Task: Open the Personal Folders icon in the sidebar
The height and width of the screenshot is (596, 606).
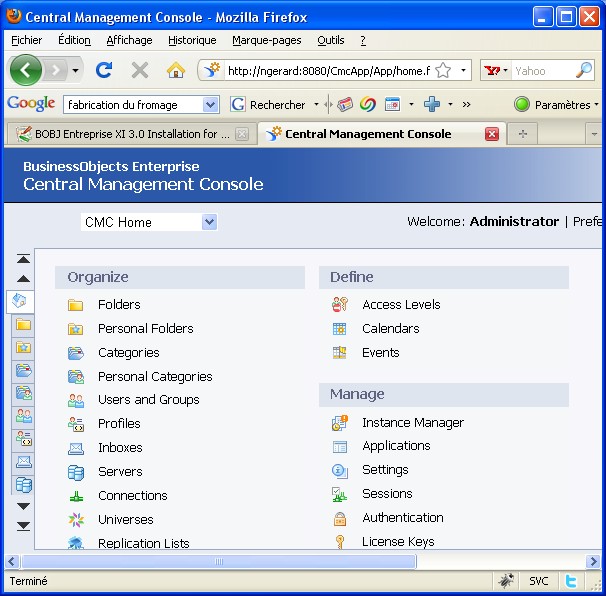Action: tap(24, 347)
